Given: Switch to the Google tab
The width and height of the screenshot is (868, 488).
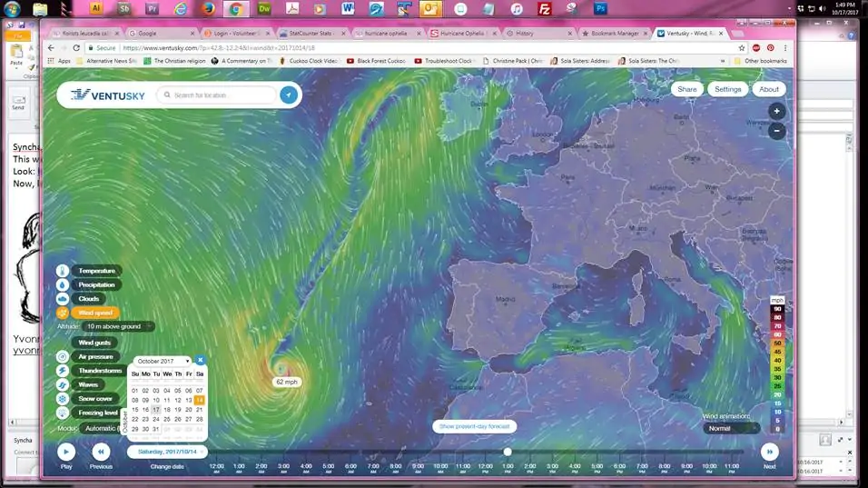Looking at the screenshot, I should (163, 34).
